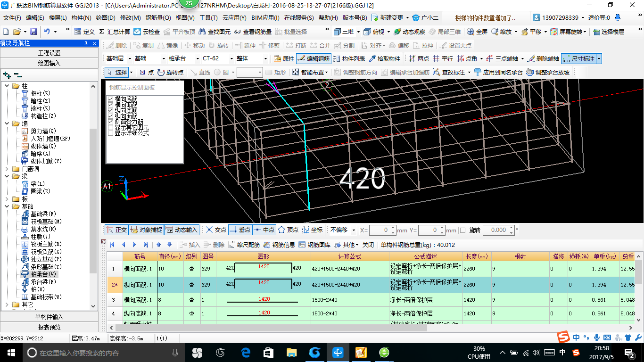Open 钢筋量(Q) menu
644x362 pixels.
pyautogui.click(x=158, y=18)
